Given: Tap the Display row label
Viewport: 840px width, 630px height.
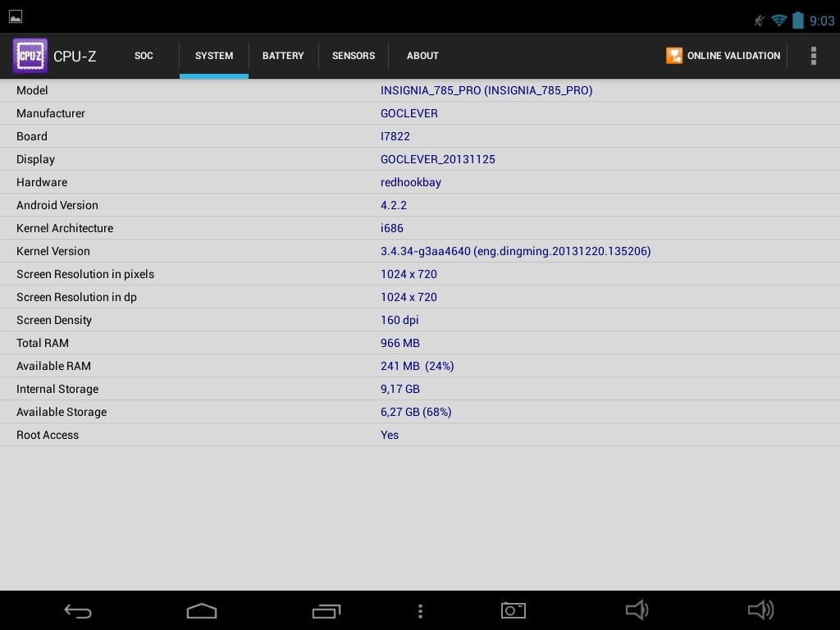Looking at the screenshot, I should [35, 160].
